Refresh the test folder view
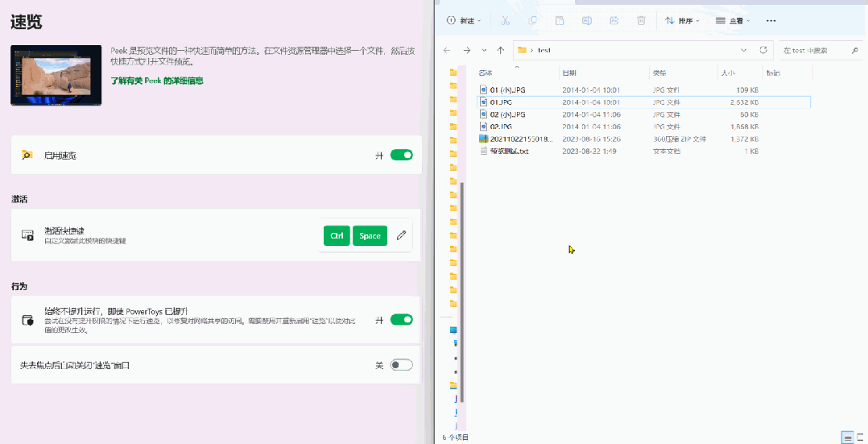The height and width of the screenshot is (444, 868). pyautogui.click(x=763, y=50)
